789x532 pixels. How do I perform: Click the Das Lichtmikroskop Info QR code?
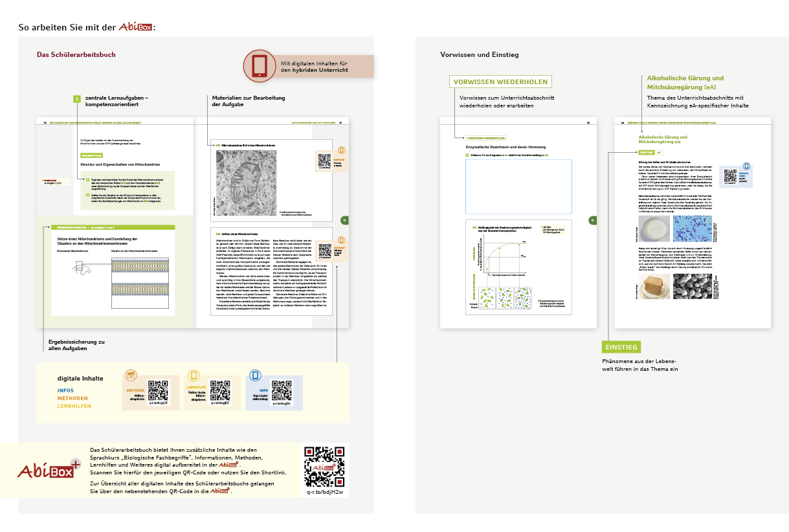click(282, 390)
